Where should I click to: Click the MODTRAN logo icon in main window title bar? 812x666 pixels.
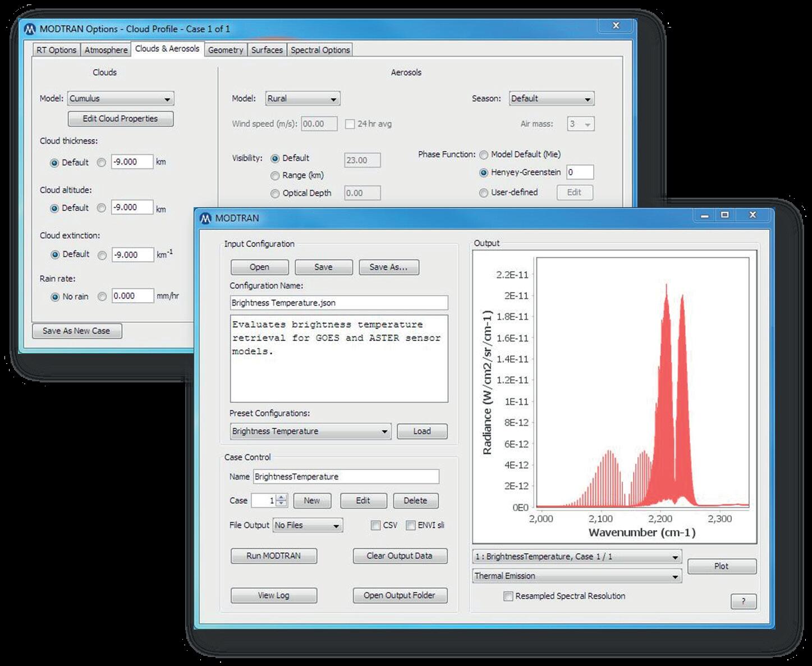point(205,218)
